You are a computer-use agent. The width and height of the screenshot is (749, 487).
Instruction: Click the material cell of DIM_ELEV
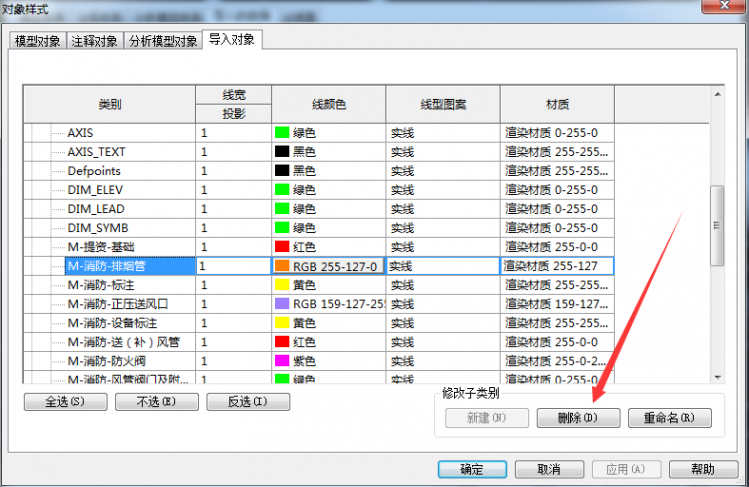(556, 190)
